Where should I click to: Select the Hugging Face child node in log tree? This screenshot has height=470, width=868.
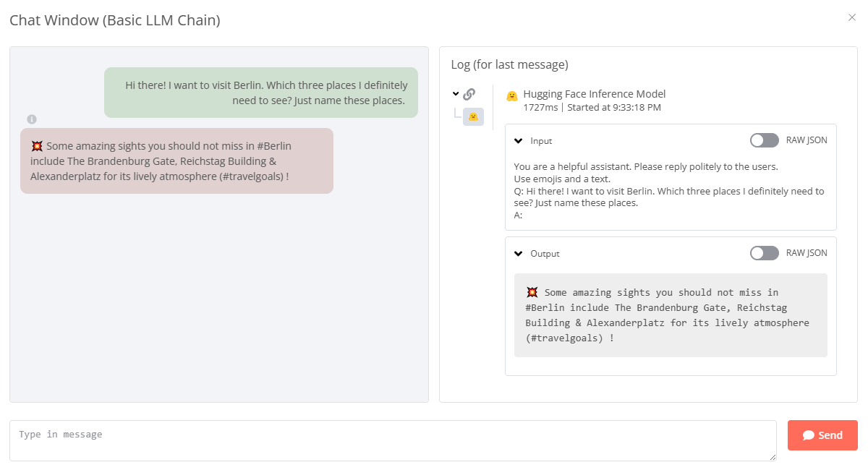[x=473, y=116]
